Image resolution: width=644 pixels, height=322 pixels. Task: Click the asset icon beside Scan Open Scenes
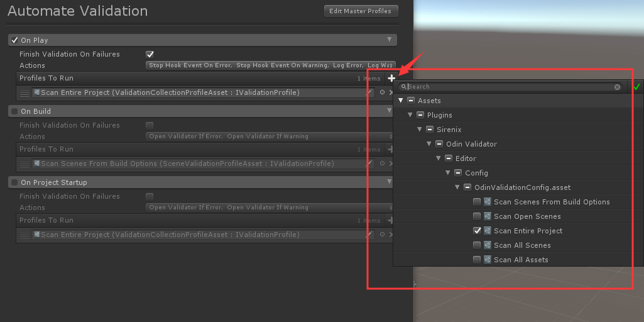[x=487, y=216]
